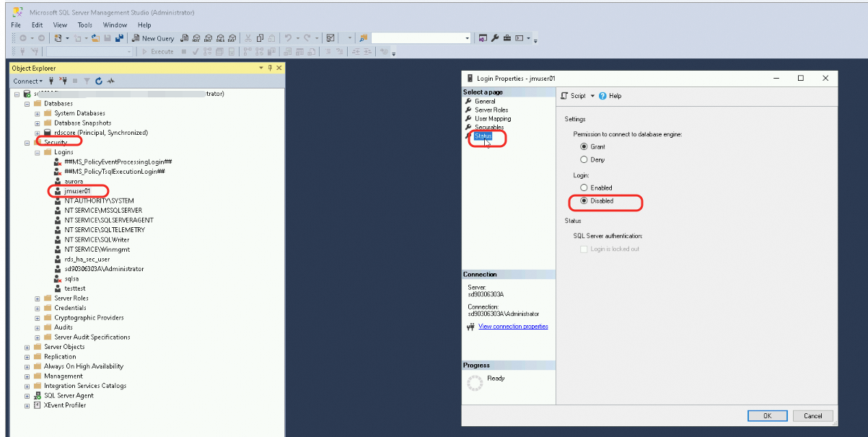Viewport: 868px width, 437px height.
Task: Pin the Object Explorer panel with the pushpin
Action: (270, 68)
